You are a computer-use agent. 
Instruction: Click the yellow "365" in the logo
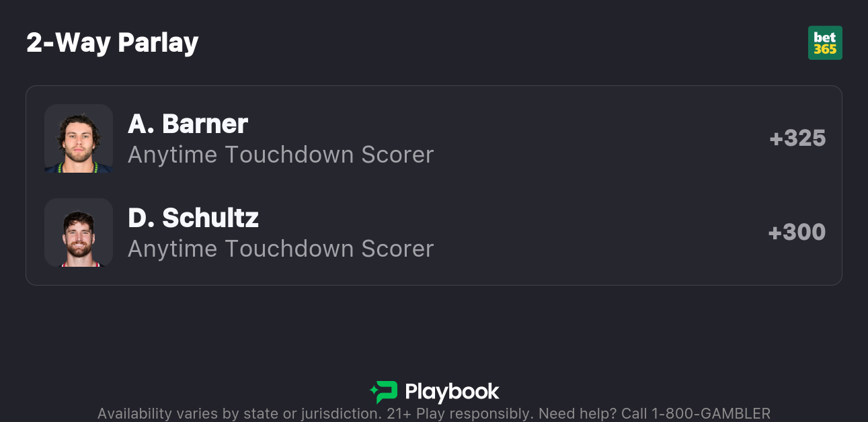click(x=825, y=49)
